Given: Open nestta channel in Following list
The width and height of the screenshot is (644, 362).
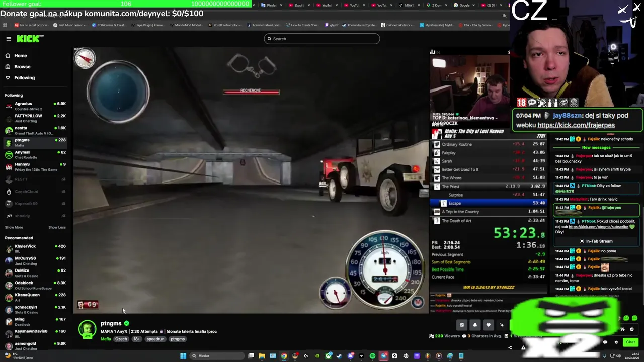Looking at the screenshot, I should [x=35, y=130].
